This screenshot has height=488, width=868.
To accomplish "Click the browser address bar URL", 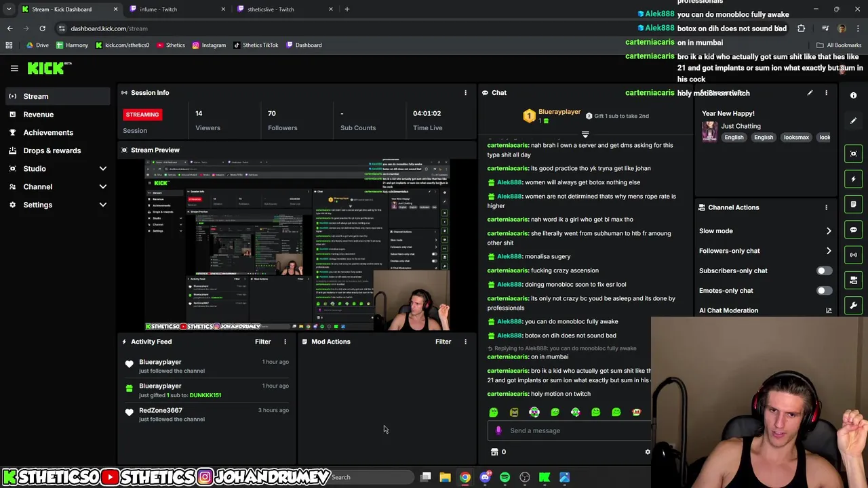I will (109, 28).
